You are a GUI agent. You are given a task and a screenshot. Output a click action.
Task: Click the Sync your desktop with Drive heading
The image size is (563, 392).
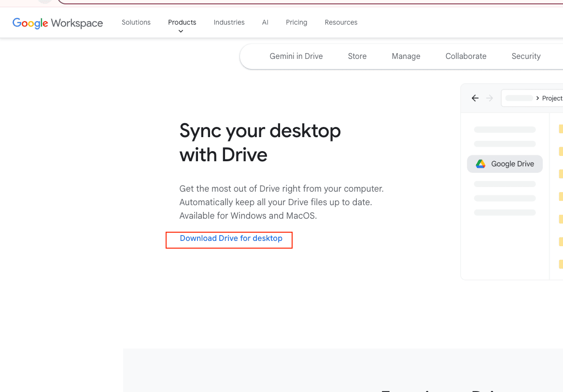260,142
